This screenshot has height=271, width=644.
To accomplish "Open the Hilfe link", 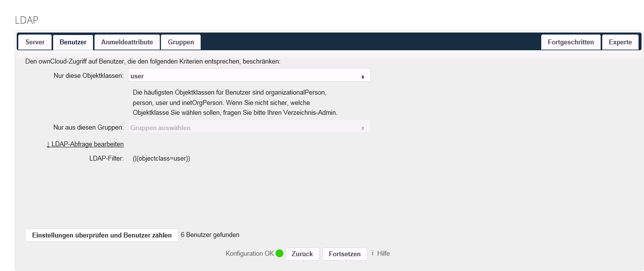I will point(383,253).
